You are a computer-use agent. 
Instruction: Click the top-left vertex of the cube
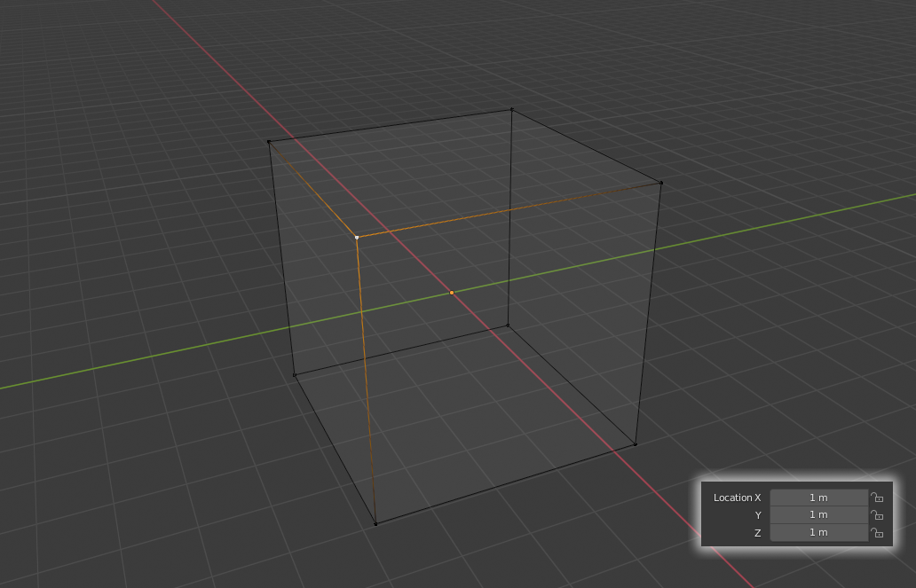271,140
